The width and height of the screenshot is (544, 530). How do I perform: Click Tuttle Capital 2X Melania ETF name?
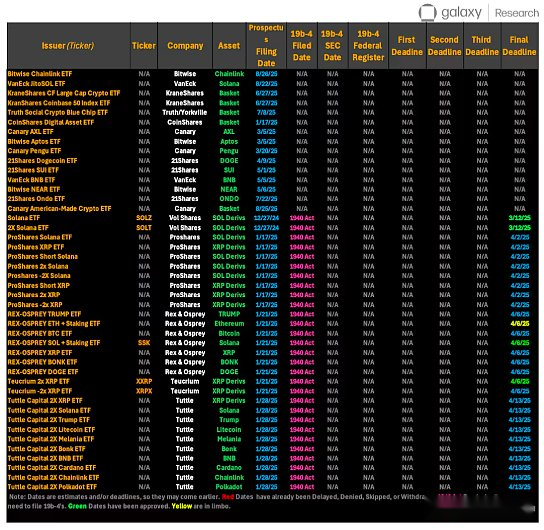(x=51, y=439)
